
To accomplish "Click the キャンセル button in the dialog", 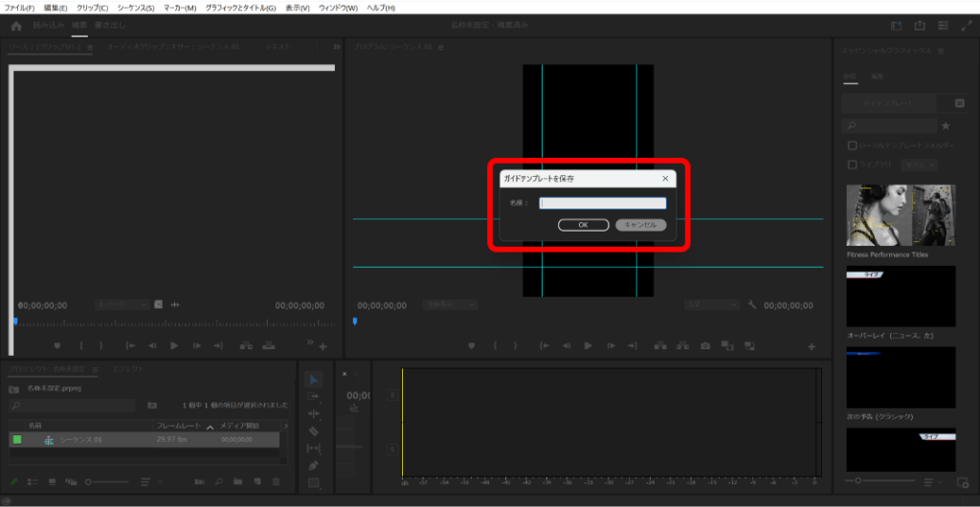I will [640, 225].
